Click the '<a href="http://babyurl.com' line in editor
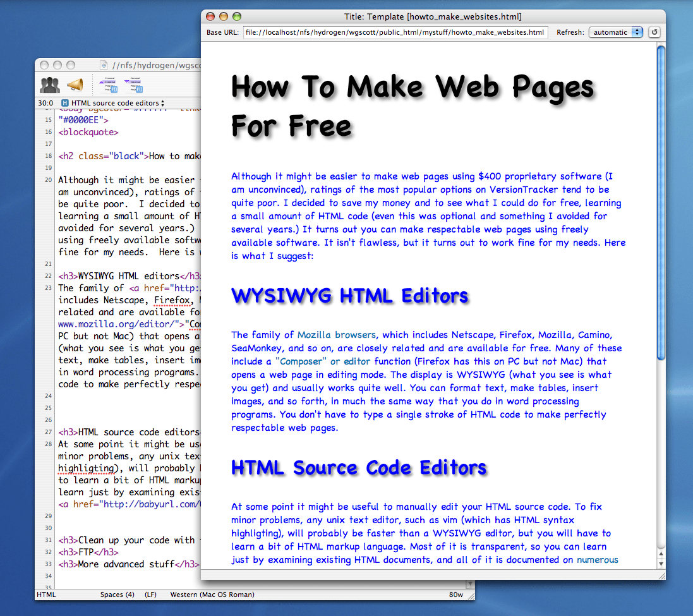This screenshot has height=616, width=693. point(129,504)
